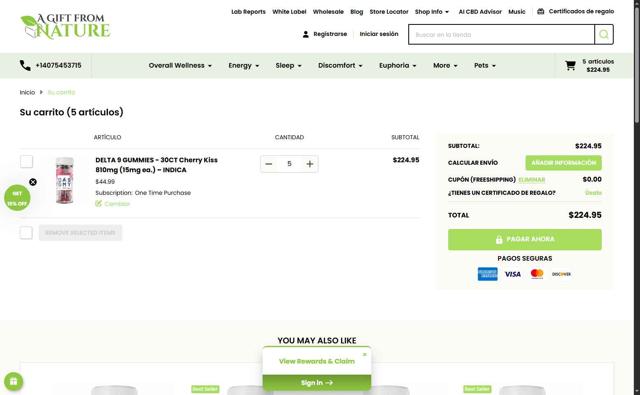This screenshot has height=395, width=640.
Task: Click the quantity field showing 5
Action: [x=289, y=164]
